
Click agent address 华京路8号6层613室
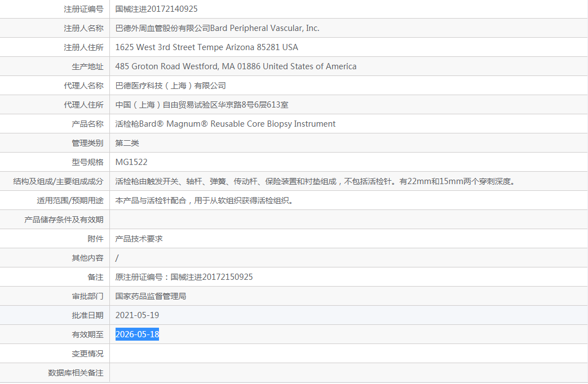point(202,105)
